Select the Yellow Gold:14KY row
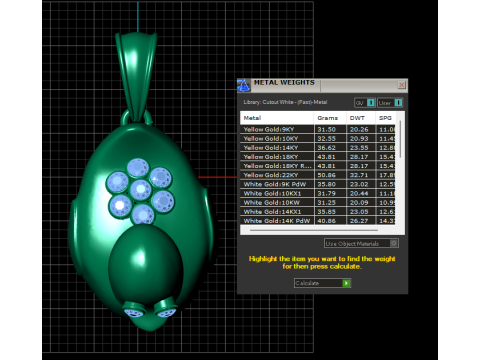This screenshot has height=360, width=480. click(318, 148)
